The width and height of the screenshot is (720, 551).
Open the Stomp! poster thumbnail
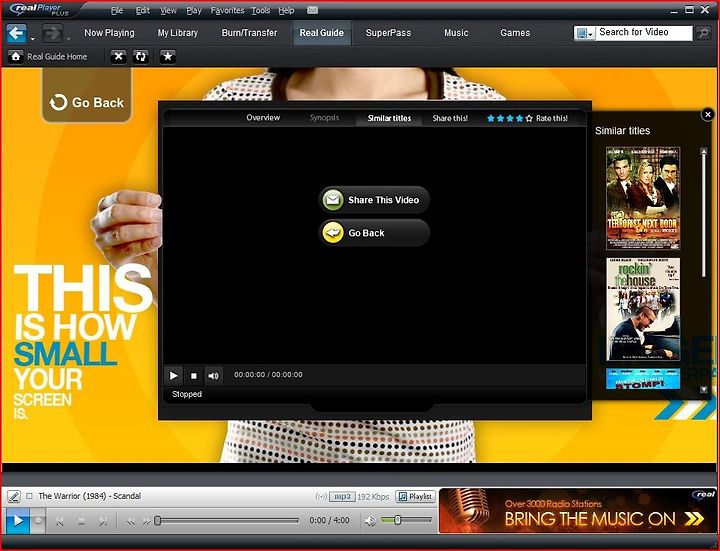pyautogui.click(x=643, y=379)
